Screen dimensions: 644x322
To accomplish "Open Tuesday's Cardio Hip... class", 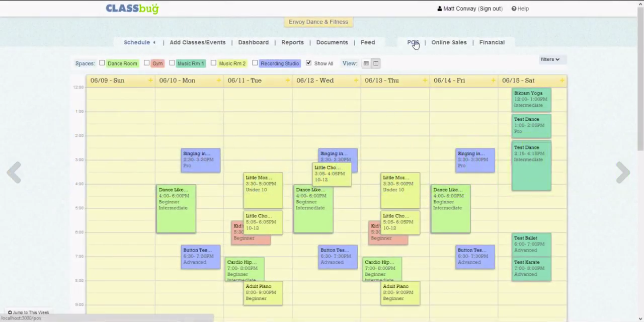I will 245,269.
